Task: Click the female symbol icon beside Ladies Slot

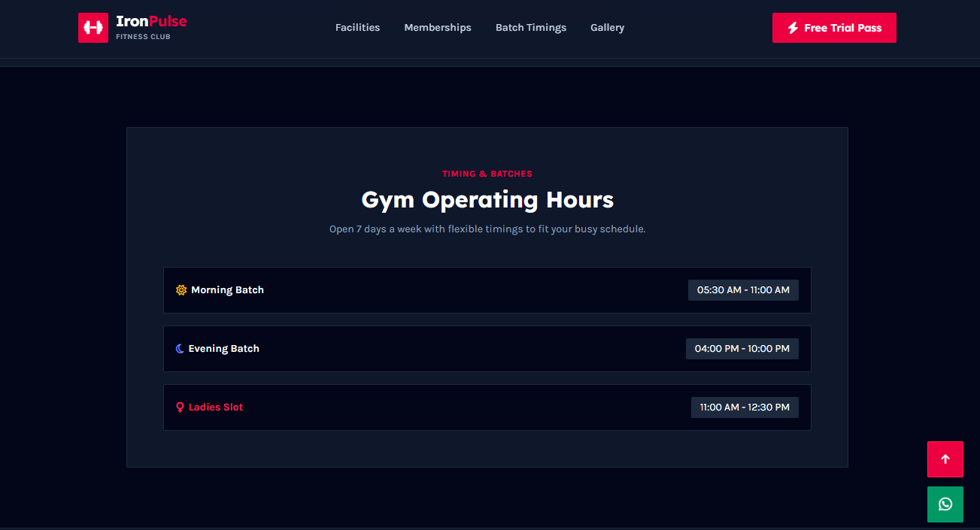Action: click(180, 407)
